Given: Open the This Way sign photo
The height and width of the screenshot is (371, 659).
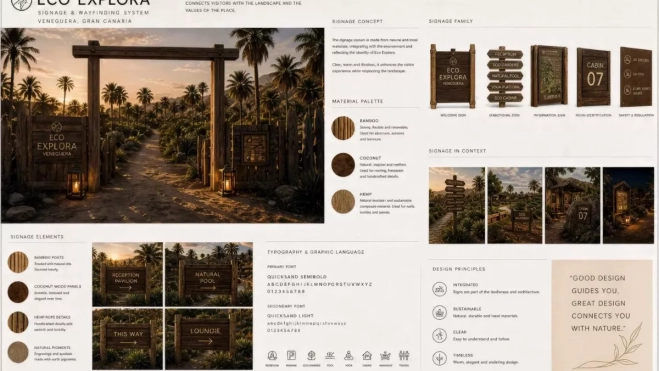Looking at the screenshot, I should click(128, 339).
